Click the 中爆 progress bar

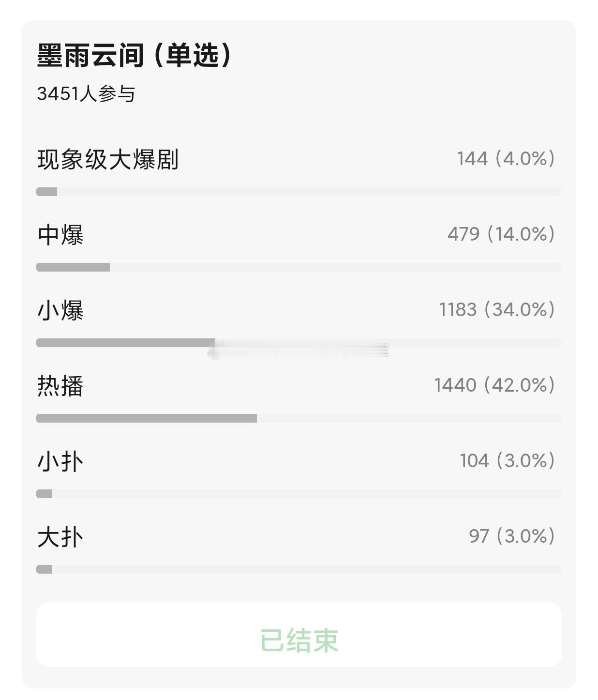[299, 267]
